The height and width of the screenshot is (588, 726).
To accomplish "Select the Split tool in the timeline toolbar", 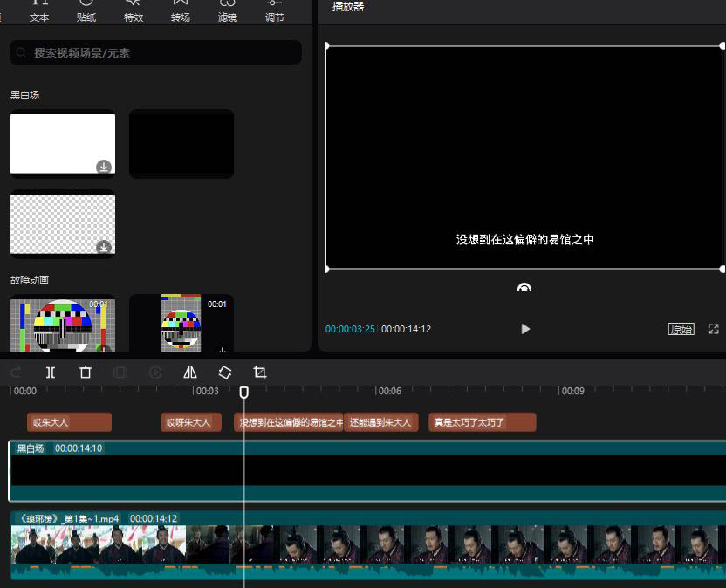I will coord(50,373).
